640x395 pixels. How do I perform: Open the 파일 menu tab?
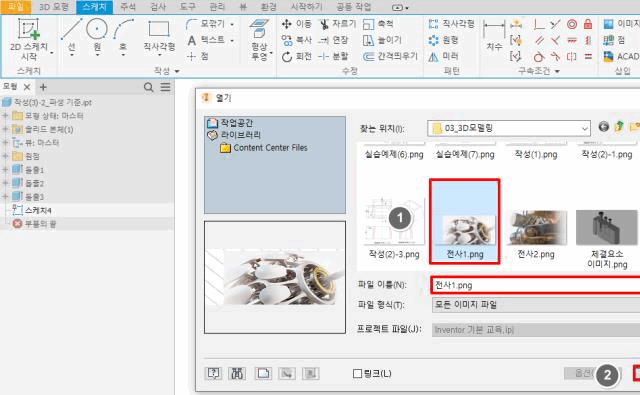point(16,7)
